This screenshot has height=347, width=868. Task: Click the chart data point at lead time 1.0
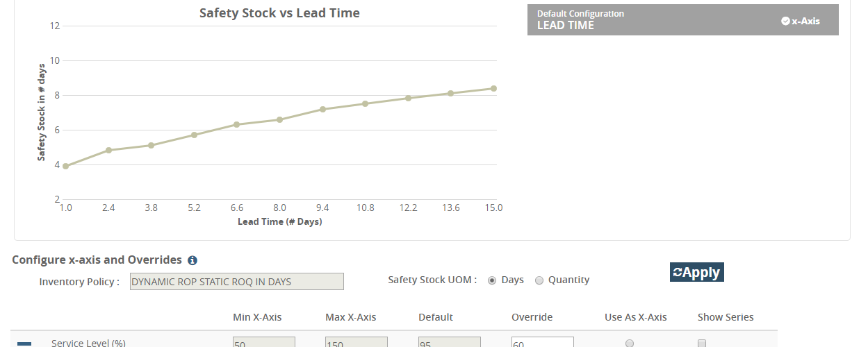[66, 166]
